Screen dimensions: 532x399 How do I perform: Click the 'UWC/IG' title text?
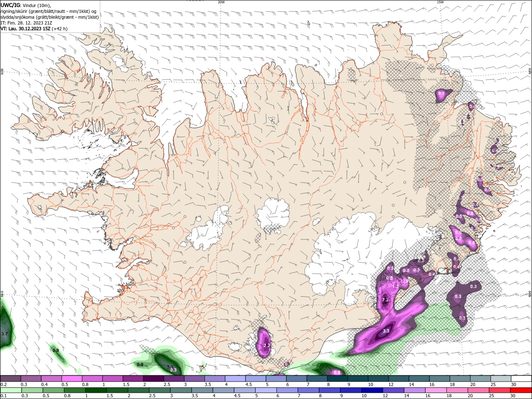tap(10, 5)
